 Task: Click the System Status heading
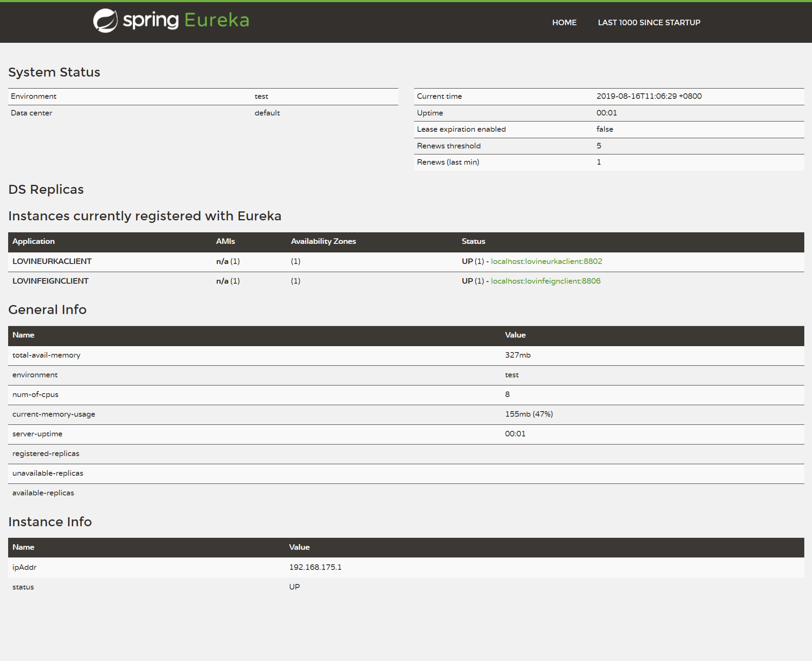tap(54, 72)
